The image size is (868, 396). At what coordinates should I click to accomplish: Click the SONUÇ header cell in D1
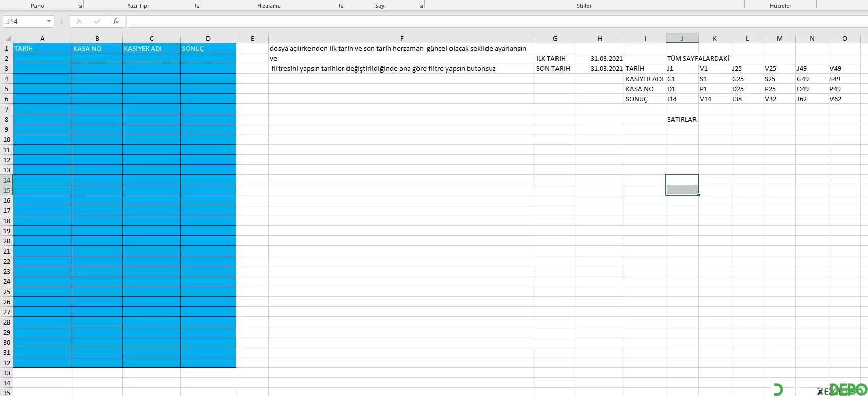point(208,48)
